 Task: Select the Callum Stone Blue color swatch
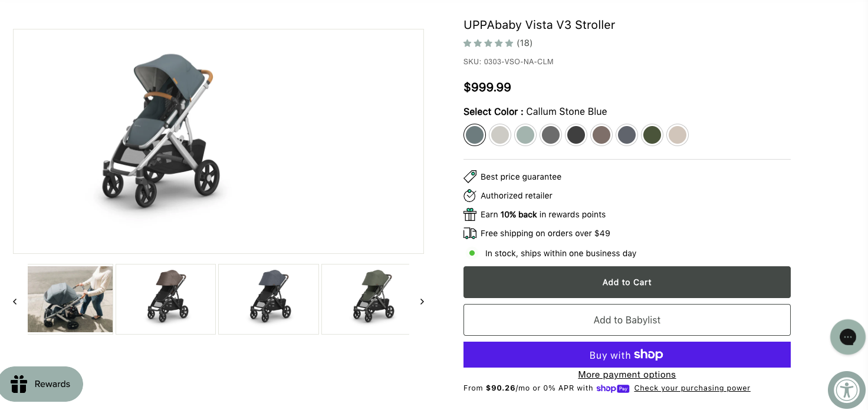(x=475, y=135)
